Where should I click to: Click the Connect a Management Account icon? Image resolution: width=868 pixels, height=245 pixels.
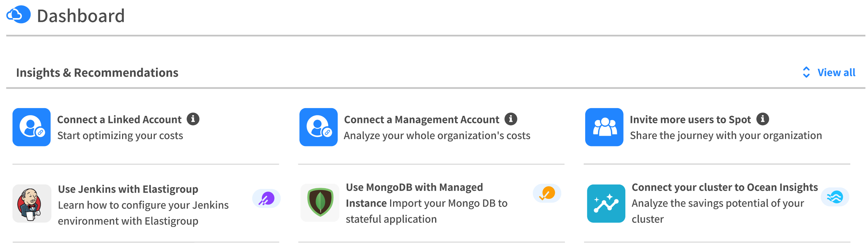(x=318, y=127)
